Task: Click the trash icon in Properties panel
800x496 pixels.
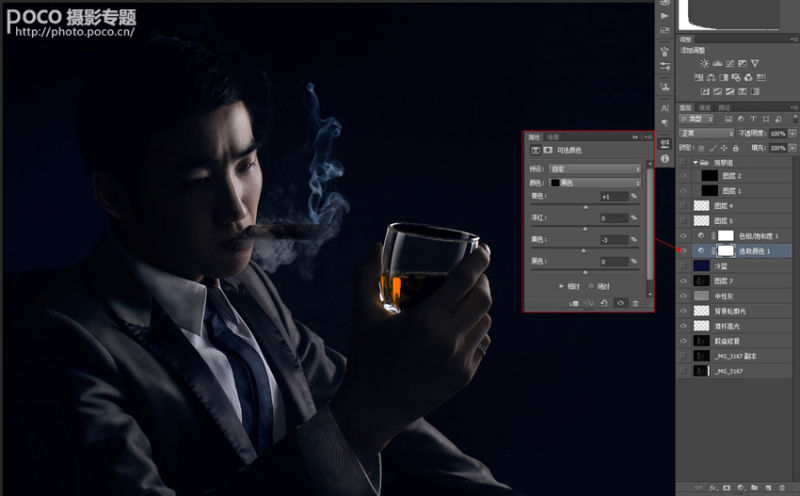Action: click(x=635, y=301)
